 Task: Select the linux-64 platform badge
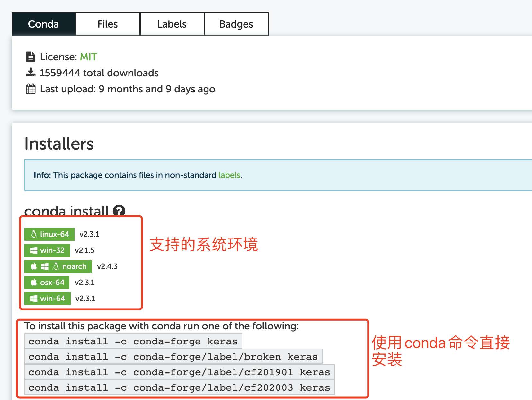(49, 234)
